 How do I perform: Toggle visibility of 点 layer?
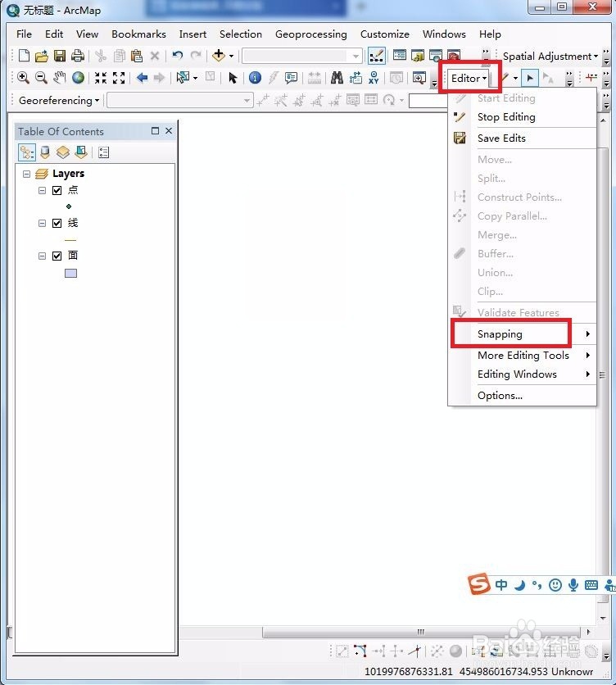[x=57, y=190]
